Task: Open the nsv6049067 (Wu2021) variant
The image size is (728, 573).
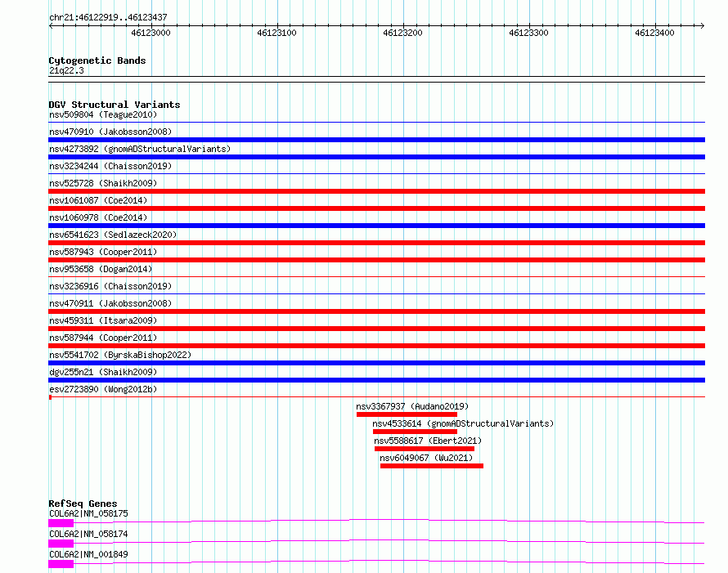Action: point(432,466)
